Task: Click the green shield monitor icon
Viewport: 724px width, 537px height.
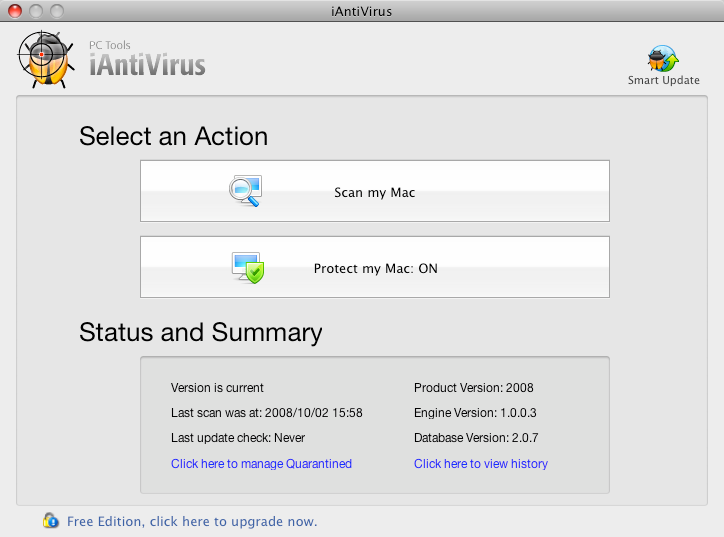Action: point(247,267)
